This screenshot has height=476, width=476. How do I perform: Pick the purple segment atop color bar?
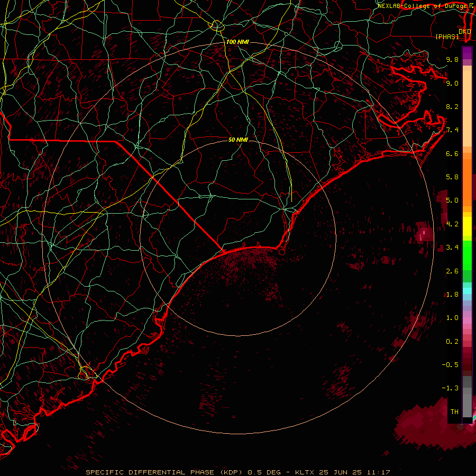[467, 53]
